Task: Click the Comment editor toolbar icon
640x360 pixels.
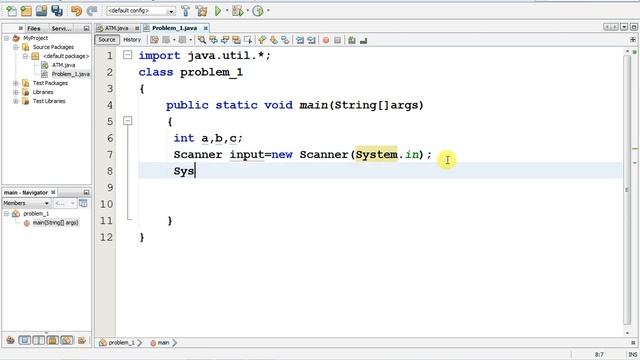Action: pos(352,40)
